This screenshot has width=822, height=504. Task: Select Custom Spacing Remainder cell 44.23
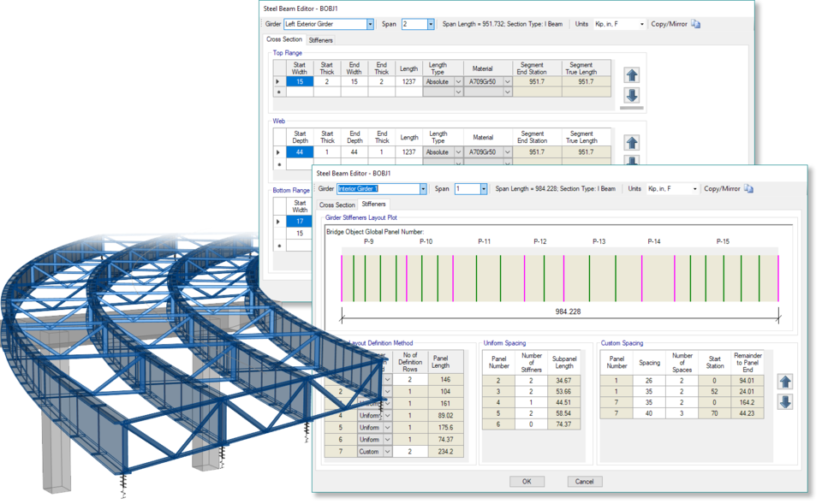[747, 413]
